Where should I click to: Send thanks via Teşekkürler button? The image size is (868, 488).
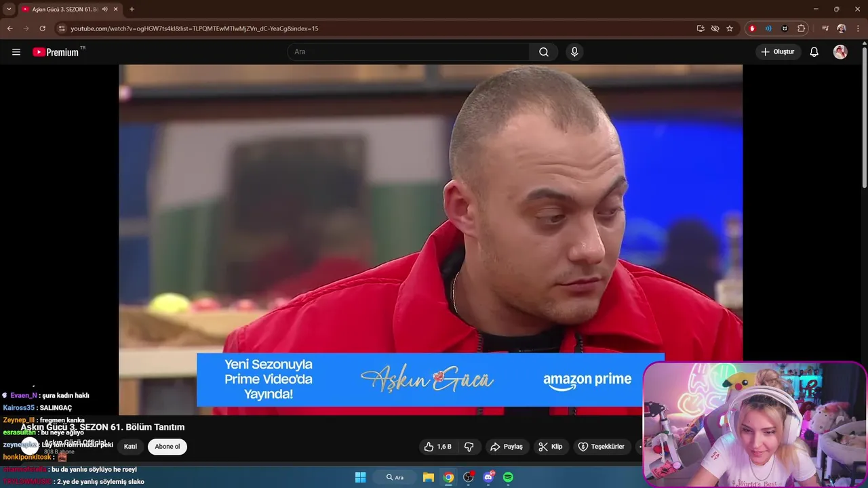coord(601,447)
